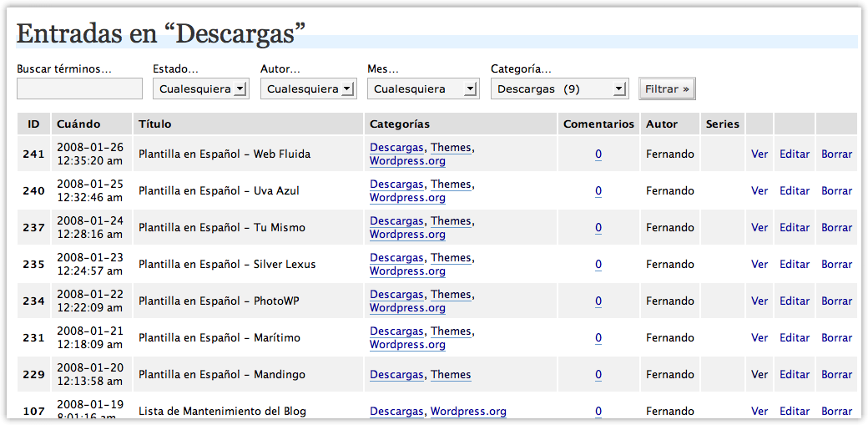Open comments count for the Web Fluida post
Viewport: 868px width, 425px height.
pyautogui.click(x=598, y=154)
